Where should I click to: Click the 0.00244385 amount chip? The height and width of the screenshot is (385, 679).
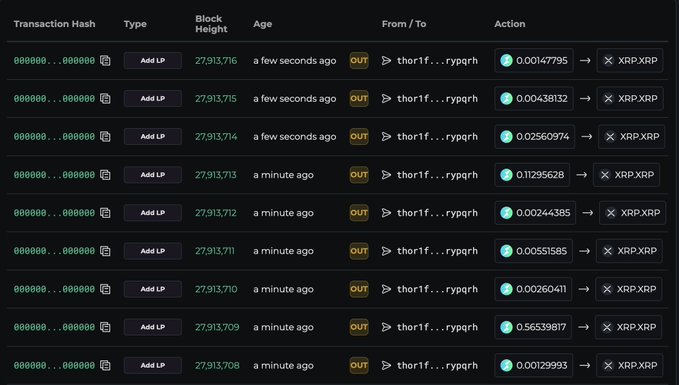point(535,213)
